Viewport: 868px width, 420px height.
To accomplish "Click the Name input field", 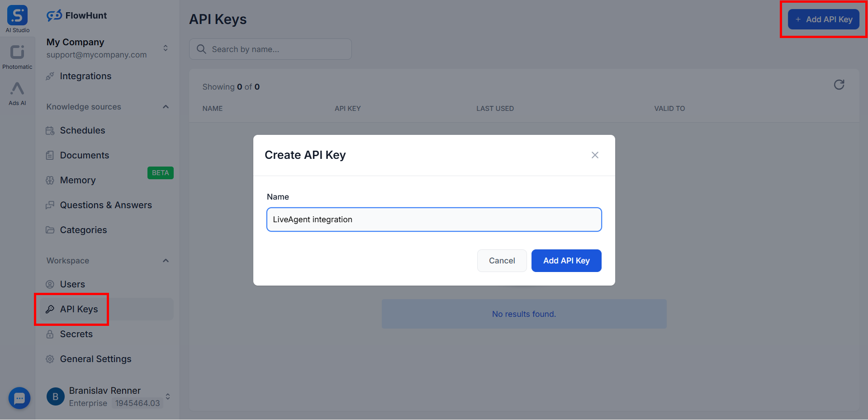I will click(x=434, y=220).
